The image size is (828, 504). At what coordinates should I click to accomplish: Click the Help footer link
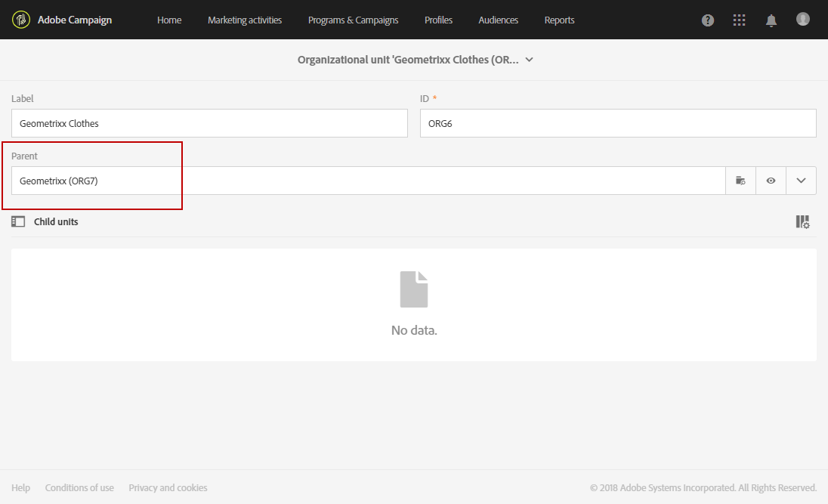20,487
